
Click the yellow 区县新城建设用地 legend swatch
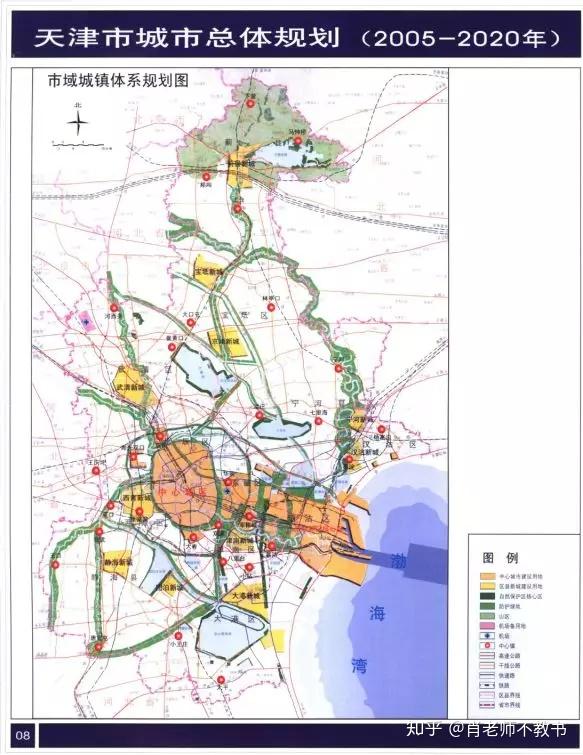pos(488,586)
